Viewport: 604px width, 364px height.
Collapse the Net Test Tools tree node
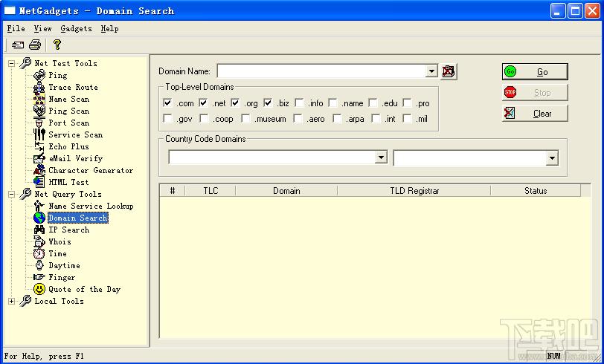click(12, 63)
